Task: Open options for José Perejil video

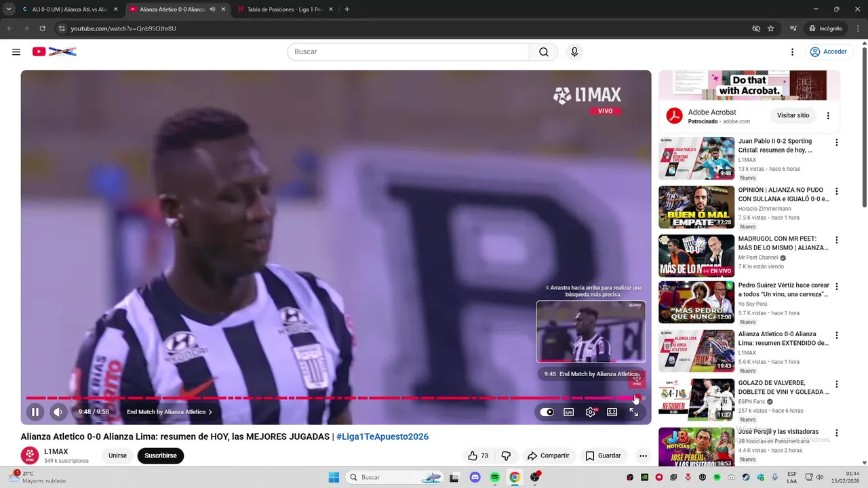Action: click(x=836, y=432)
